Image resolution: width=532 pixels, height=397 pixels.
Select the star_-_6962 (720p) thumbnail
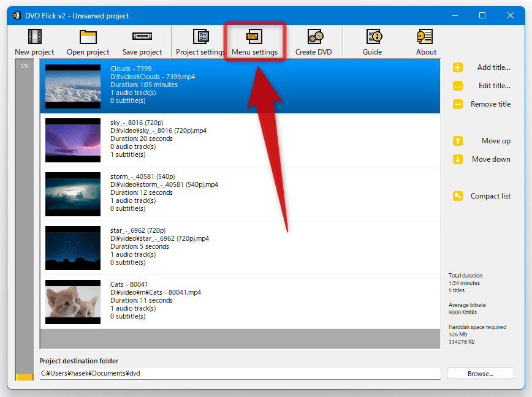(73, 248)
